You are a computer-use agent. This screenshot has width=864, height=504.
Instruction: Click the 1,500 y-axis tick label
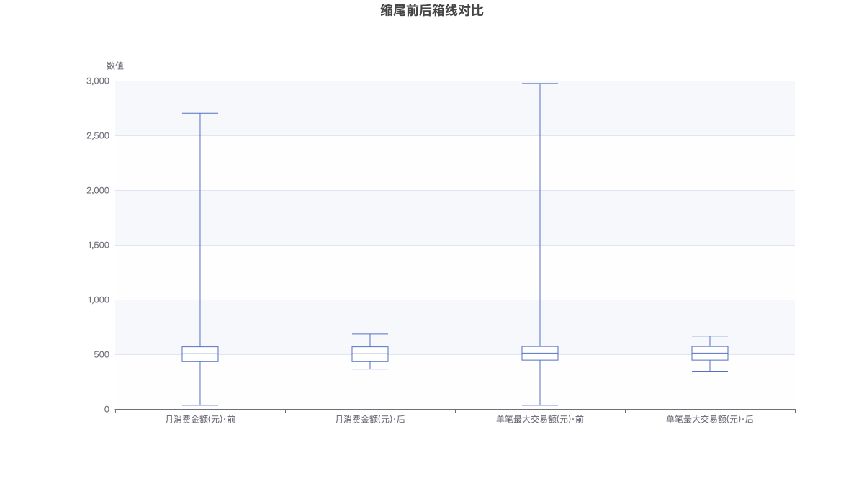pos(98,245)
